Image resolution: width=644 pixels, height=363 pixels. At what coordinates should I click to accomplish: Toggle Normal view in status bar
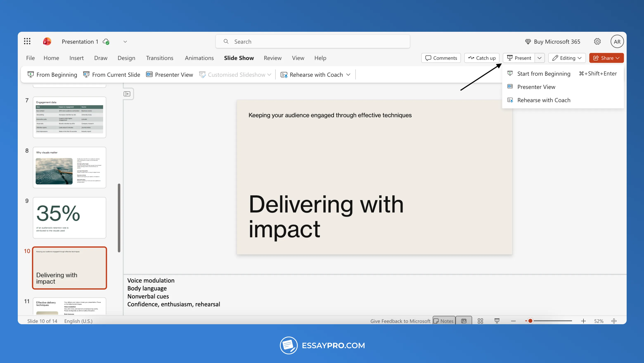[464, 321]
